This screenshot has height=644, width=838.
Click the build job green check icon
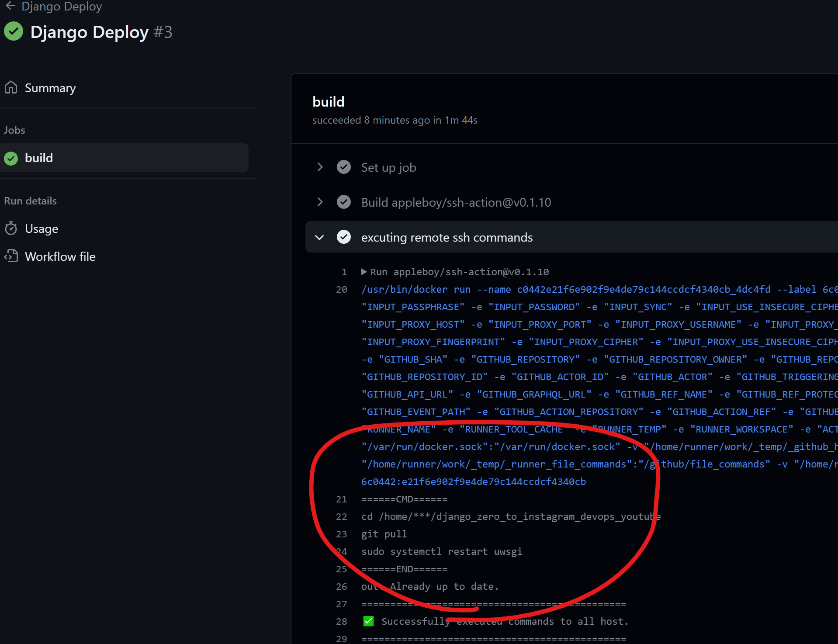pyautogui.click(x=11, y=158)
